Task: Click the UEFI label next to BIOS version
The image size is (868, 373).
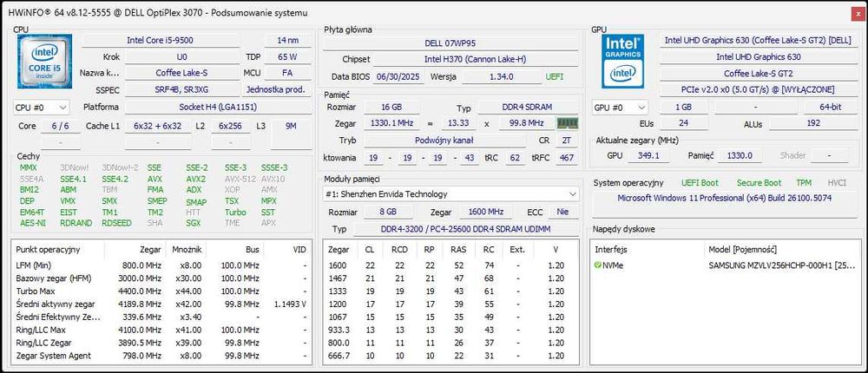Action: (554, 77)
